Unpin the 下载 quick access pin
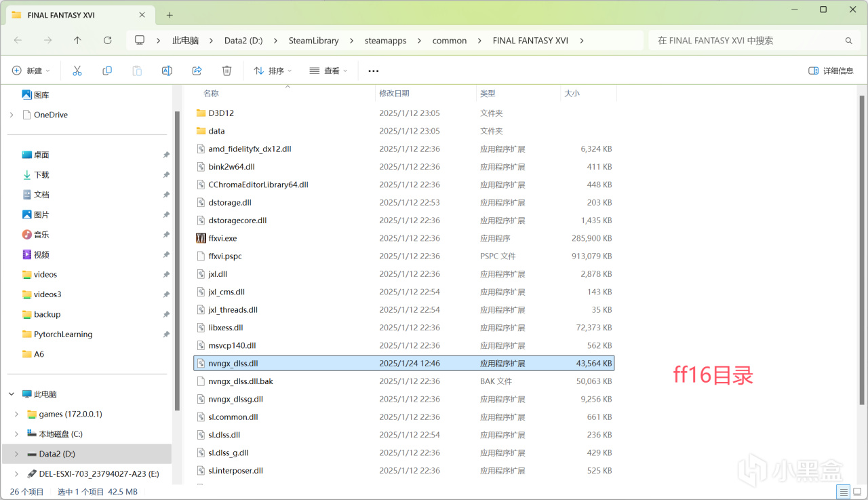This screenshot has height=500, width=868. (166, 175)
